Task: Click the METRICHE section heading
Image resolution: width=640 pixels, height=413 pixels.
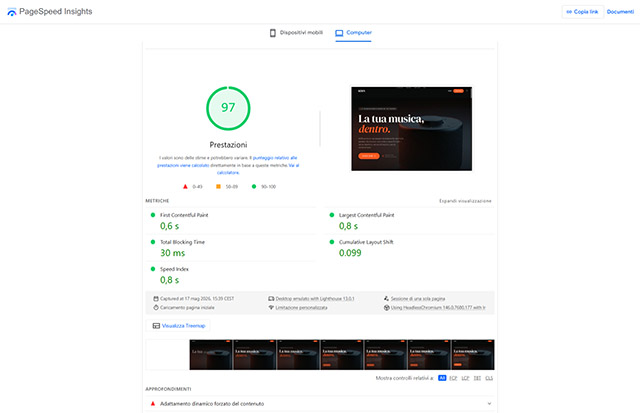Action: click(x=157, y=201)
